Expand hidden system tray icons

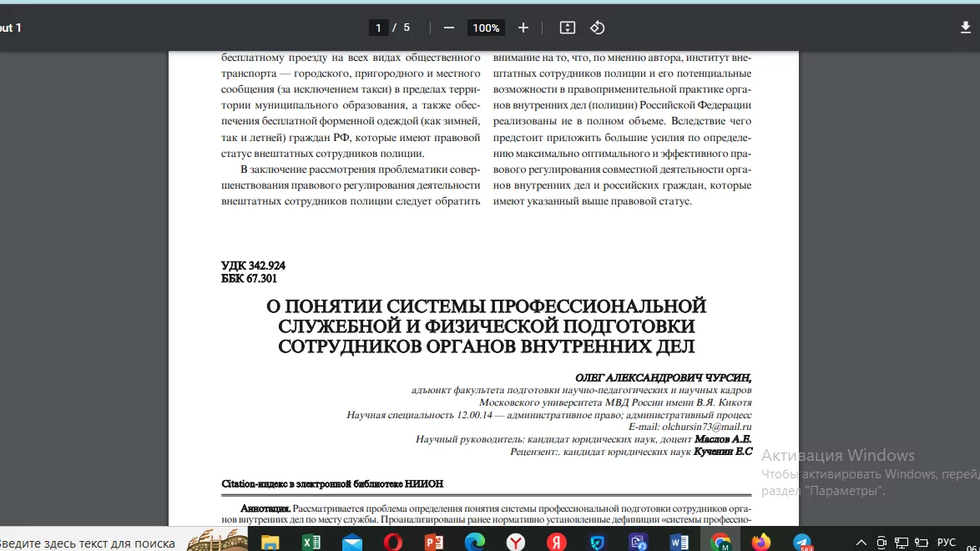pyautogui.click(x=861, y=541)
